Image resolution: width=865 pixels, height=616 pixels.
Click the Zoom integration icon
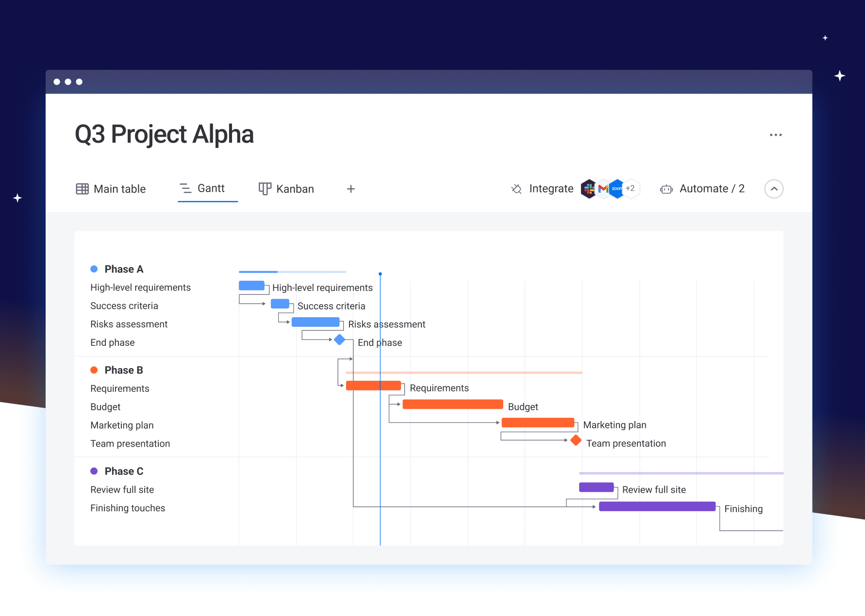coord(616,189)
